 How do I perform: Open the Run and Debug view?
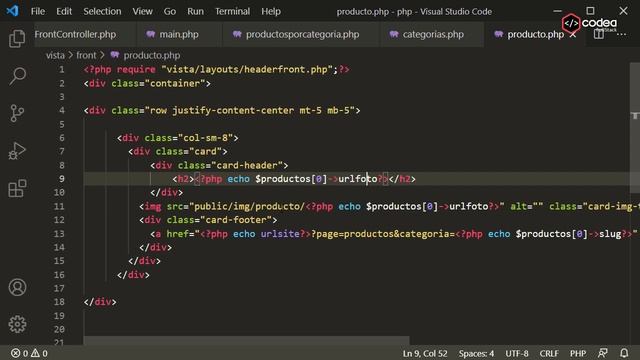click(17, 151)
